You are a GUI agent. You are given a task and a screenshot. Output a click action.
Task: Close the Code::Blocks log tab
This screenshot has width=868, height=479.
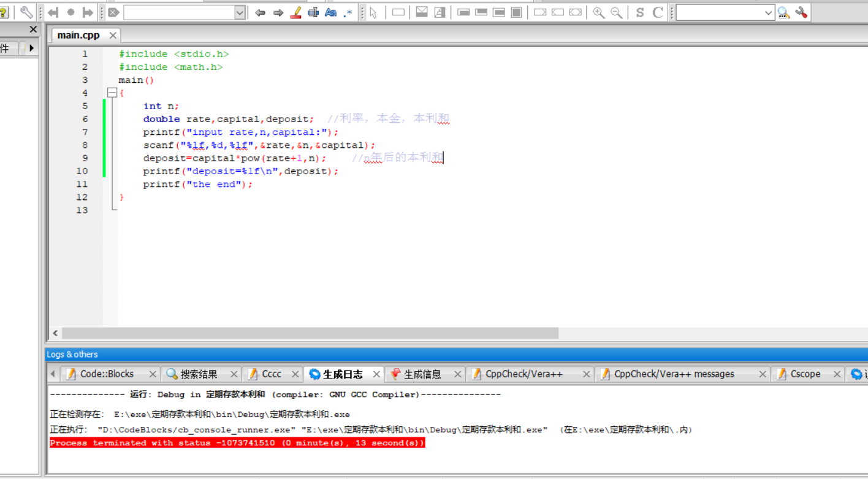[153, 374]
